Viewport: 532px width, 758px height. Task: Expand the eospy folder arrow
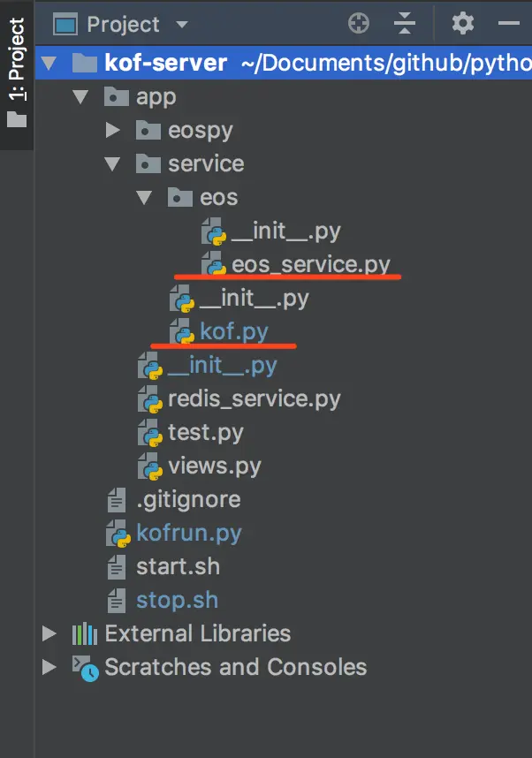[x=112, y=131]
